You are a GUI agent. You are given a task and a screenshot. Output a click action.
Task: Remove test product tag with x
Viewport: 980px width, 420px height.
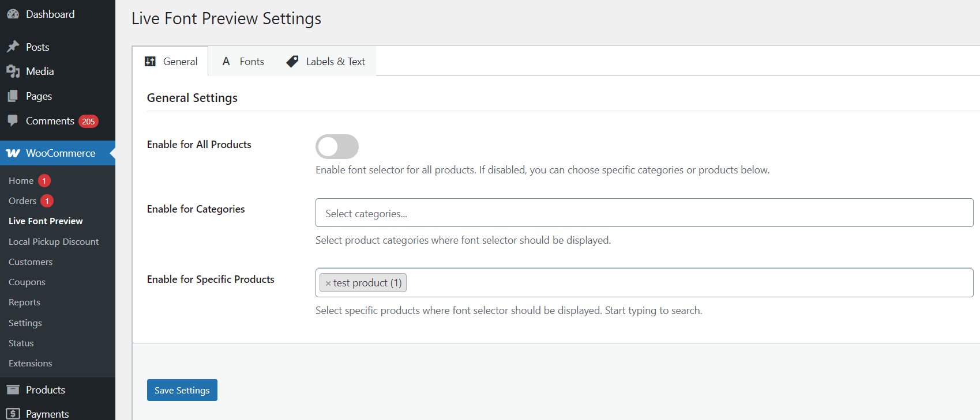pyautogui.click(x=328, y=283)
